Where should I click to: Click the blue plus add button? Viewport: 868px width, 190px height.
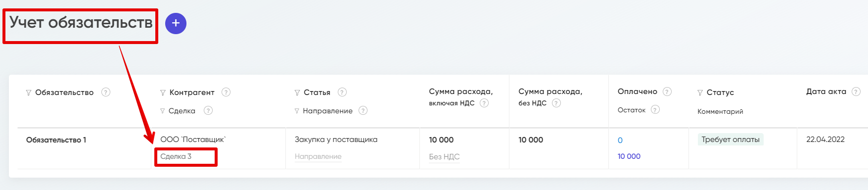[x=176, y=23]
